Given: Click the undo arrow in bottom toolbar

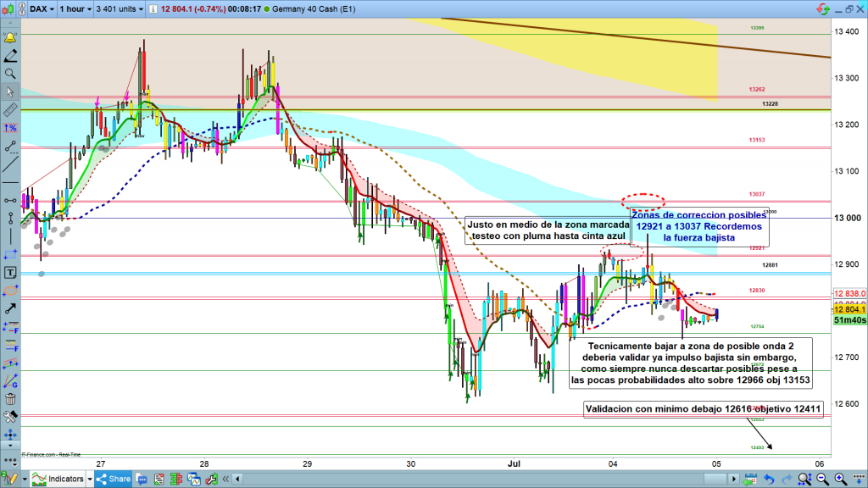Looking at the screenshot, I should [768, 479].
